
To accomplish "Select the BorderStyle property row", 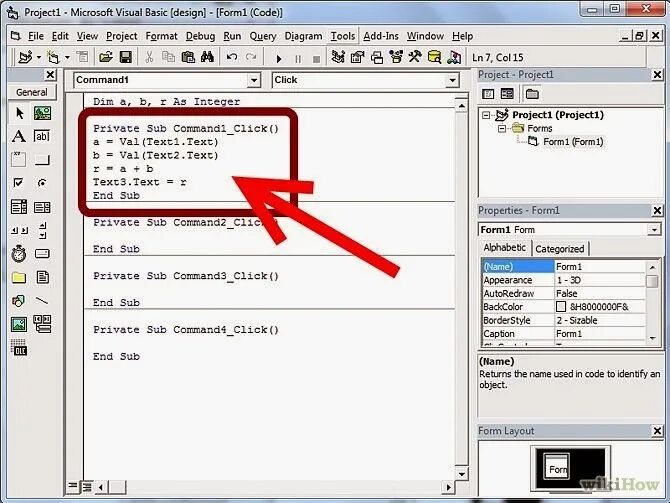I will 563,320.
